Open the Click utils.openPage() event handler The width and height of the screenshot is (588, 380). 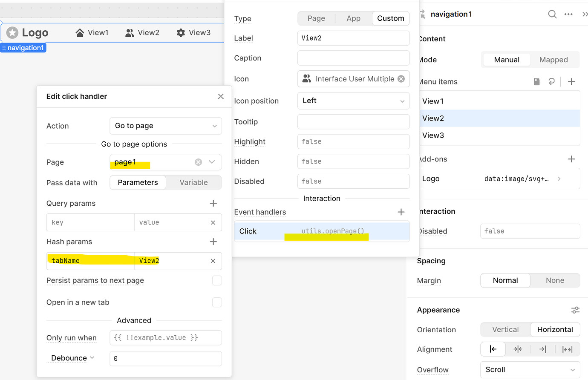322,231
